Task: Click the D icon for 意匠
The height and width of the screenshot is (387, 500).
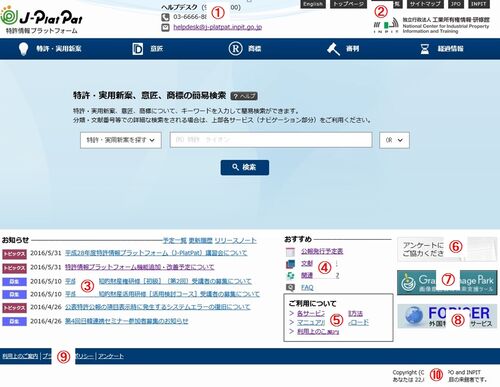Action: pos(138,49)
